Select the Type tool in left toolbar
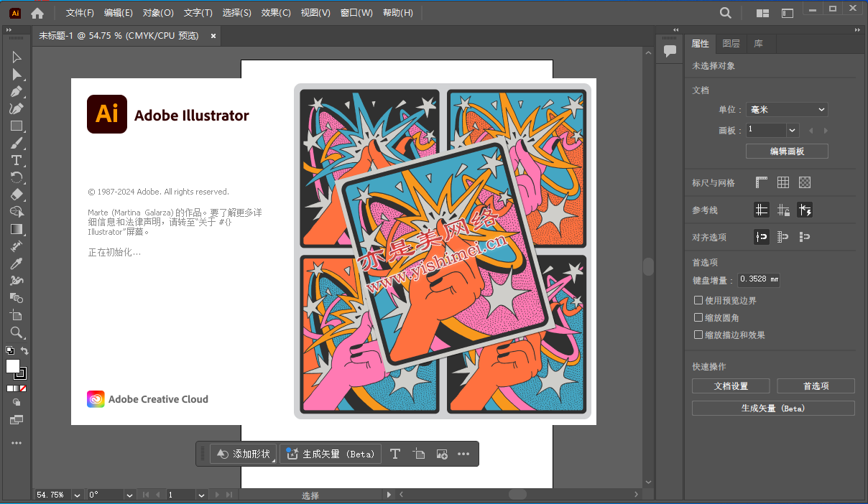Image resolution: width=868 pixels, height=504 pixels. coord(17,160)
